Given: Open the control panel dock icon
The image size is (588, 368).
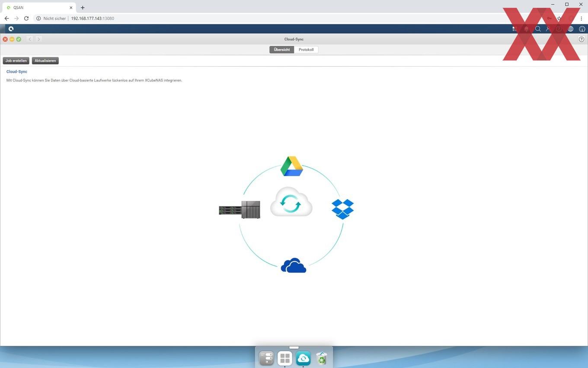Looking at the screenshot, I should point(266,358).
